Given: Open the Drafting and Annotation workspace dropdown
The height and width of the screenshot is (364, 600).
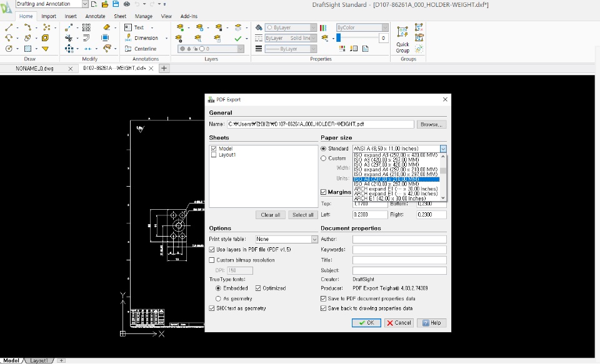Looking at the screenshot, I should (84, 4).
